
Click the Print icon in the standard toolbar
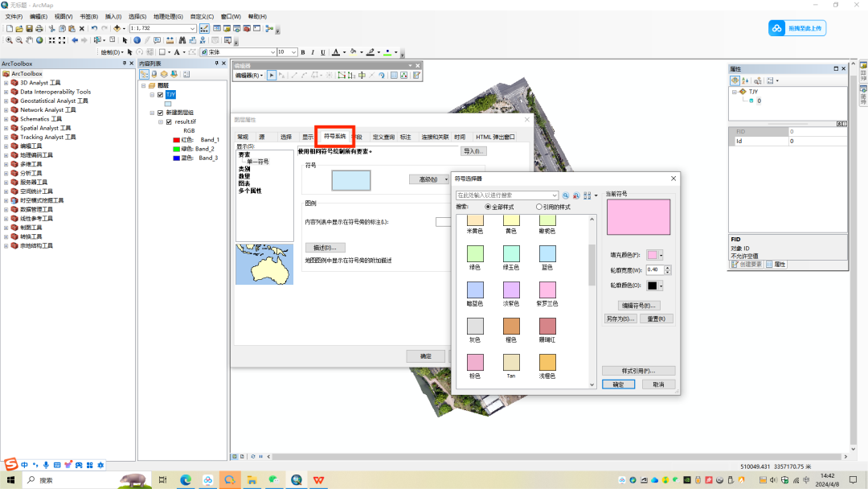point(39,28)
